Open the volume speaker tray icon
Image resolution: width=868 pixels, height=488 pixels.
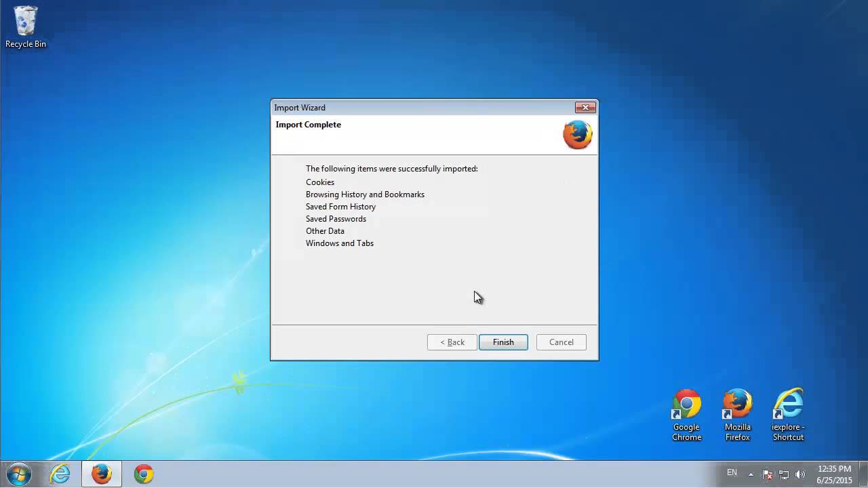pos(800,474)
